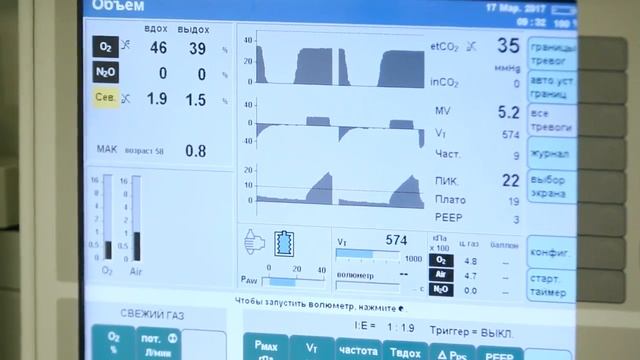The width and height of the screenshot is (640, 360).
Task: Tap the I:E = 1 : 1.9 text
Action: tap(384, 327)
